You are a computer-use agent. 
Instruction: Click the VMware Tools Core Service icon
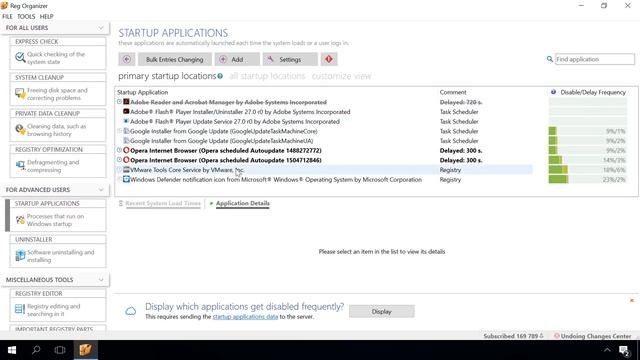click(x=126, y=169)
